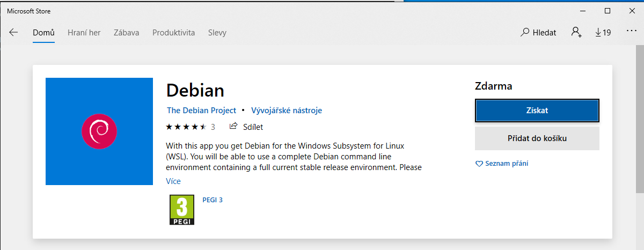Switch to the Domů tab
This screenshot has height=250, width=644.
click(43, 32)
